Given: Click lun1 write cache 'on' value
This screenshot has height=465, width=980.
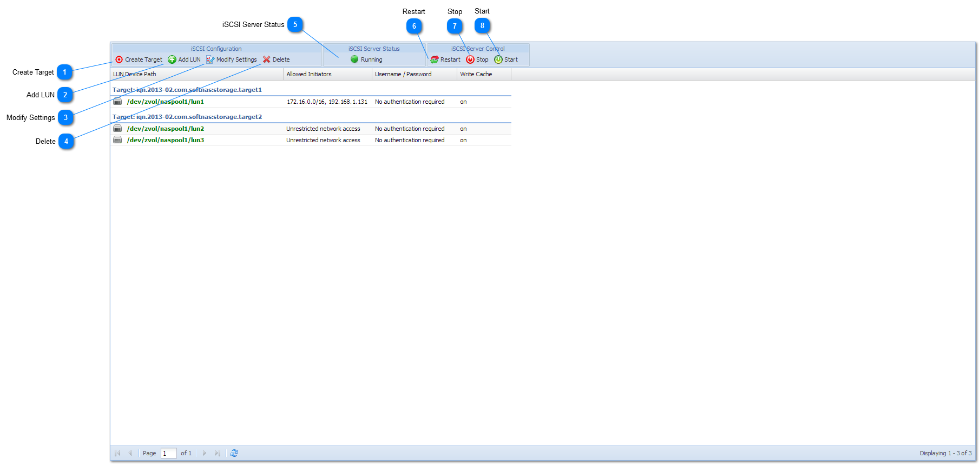Looking at the screenshot, I should (x=463, y=102).
